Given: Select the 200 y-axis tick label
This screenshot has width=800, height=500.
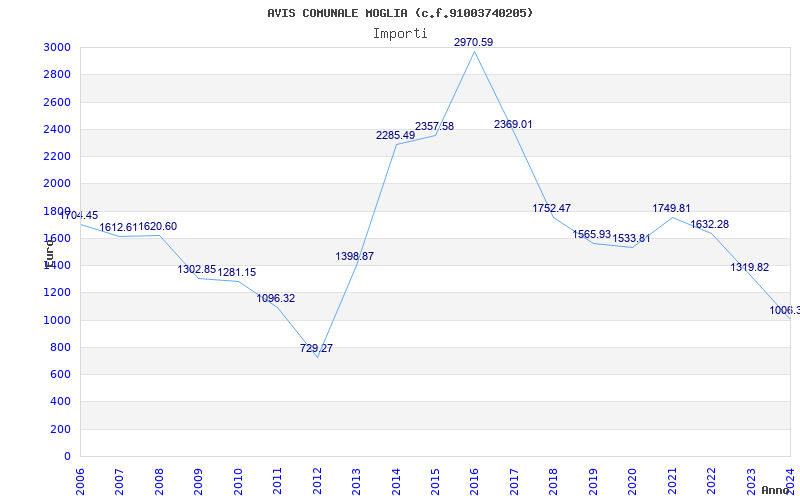Looking at the screenshot, I should [x=60, y=429].
